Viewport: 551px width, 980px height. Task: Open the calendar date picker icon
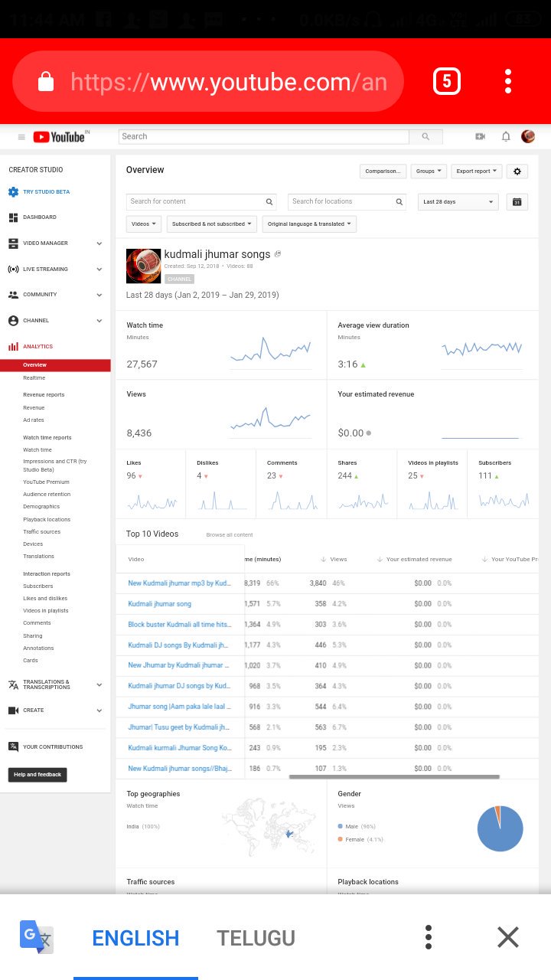coord(517,202)
